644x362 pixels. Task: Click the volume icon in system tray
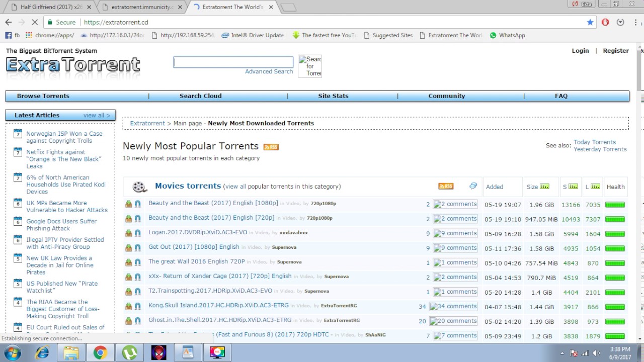[597, 353]
